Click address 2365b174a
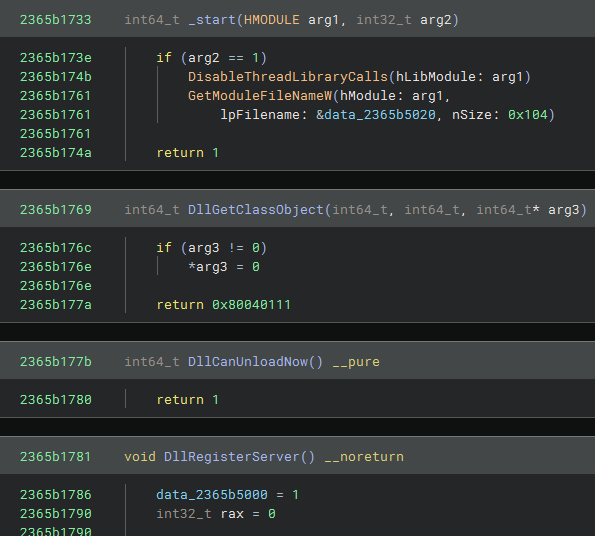 point(55,153)
